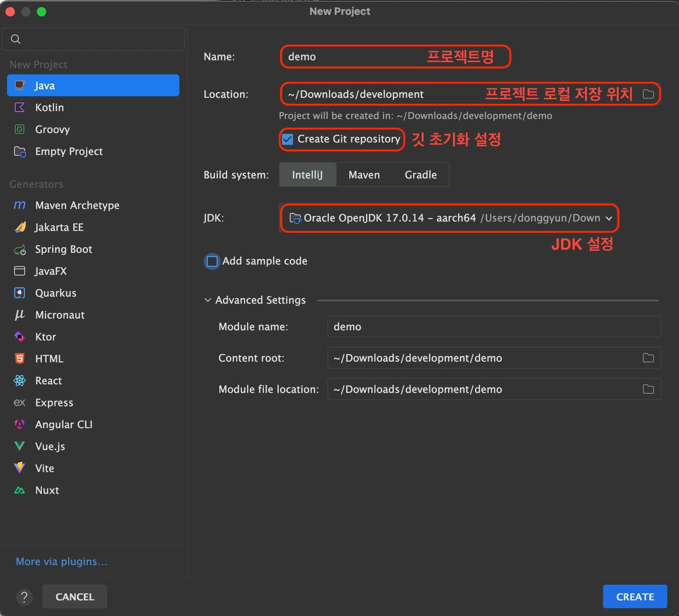Screen dimensions: 679x616
Task: Browse for Module file location folder
Action: (648, 389)
